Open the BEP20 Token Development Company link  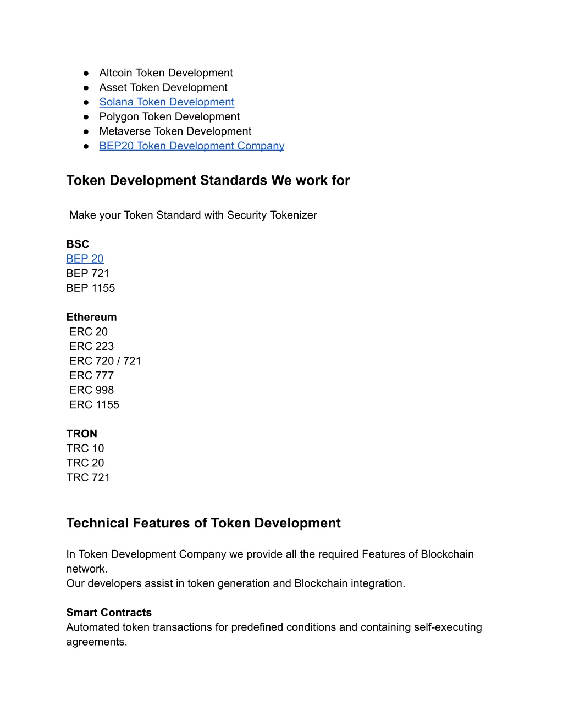click(192, 146)
